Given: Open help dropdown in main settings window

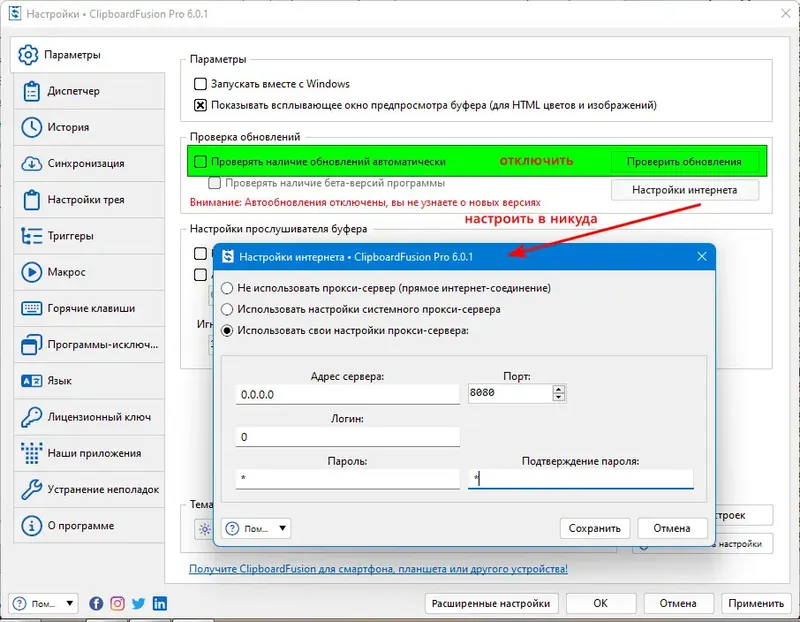Looking at the screenshot, I should tap(43, 604).
